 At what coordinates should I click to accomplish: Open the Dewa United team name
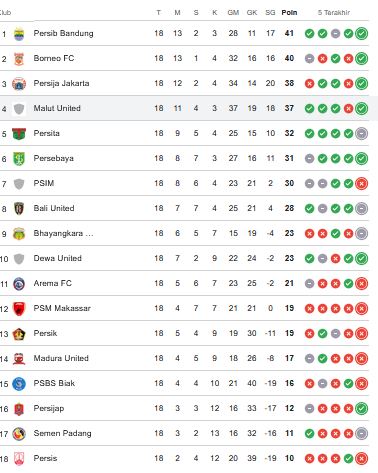click(x=57, y=258)
